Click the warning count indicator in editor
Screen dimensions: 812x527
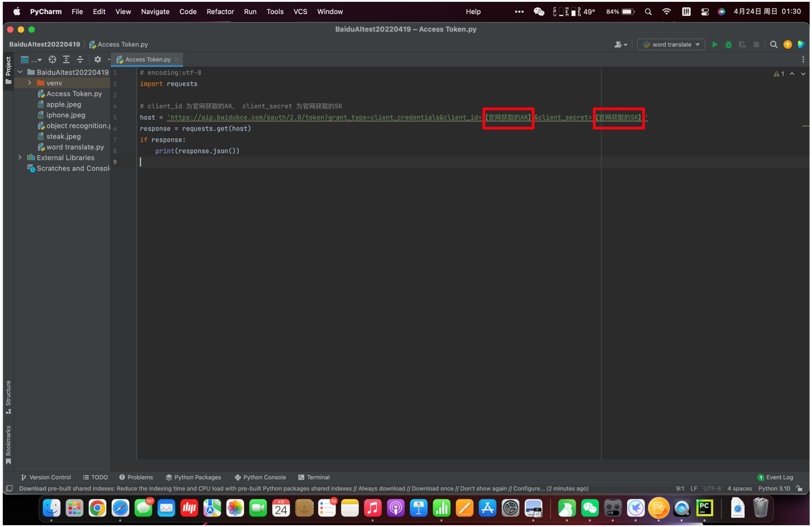pyautogui.click(x=779, y=74)
